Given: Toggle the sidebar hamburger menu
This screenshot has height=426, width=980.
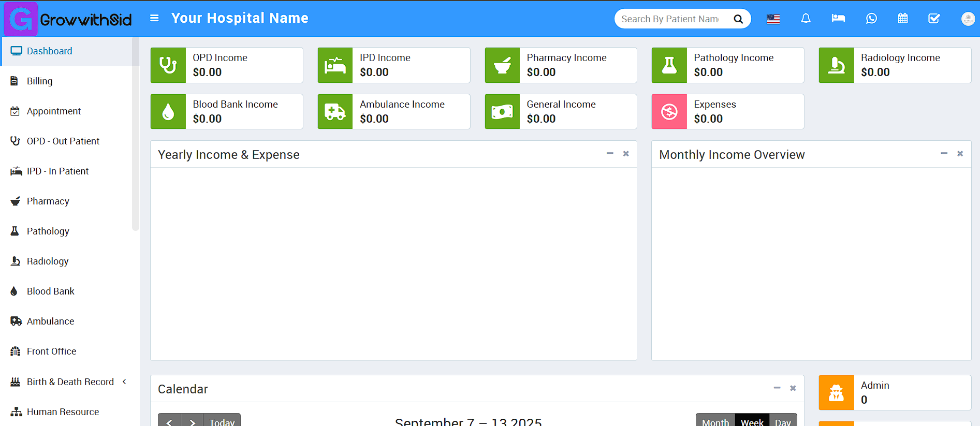Looking at the screenshot, I should (x=154, y=18).
